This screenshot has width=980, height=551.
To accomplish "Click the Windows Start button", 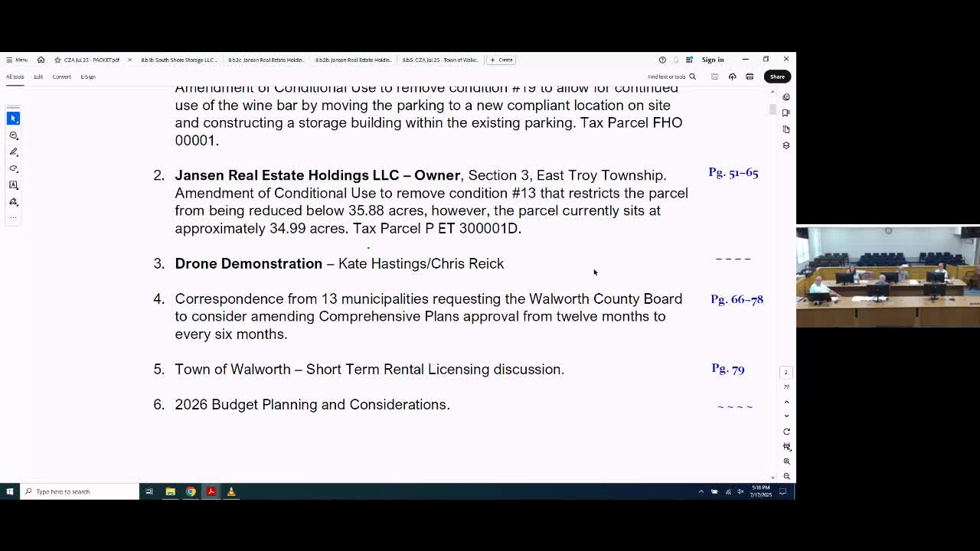I will click(9, 491).
